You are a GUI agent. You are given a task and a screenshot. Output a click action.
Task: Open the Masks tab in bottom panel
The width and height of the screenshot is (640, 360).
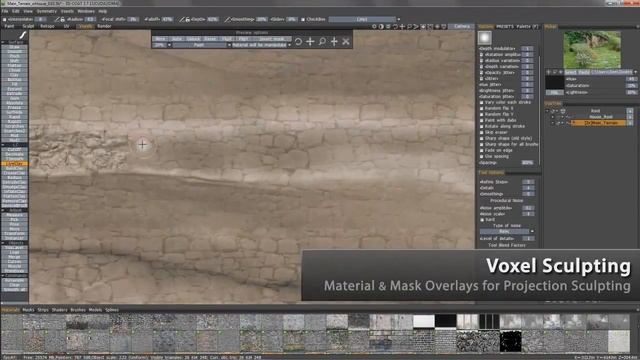pyautogui.click(x=28, y=310)
